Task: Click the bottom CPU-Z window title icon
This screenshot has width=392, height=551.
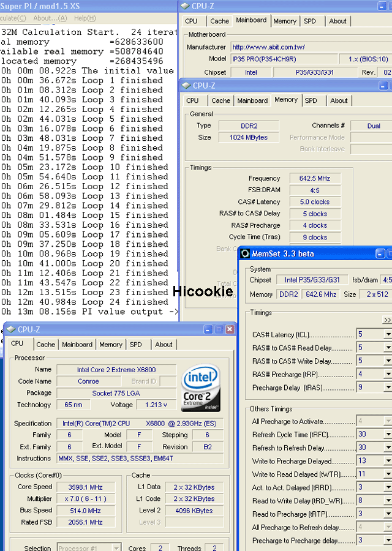Action: tap(11, 329)
